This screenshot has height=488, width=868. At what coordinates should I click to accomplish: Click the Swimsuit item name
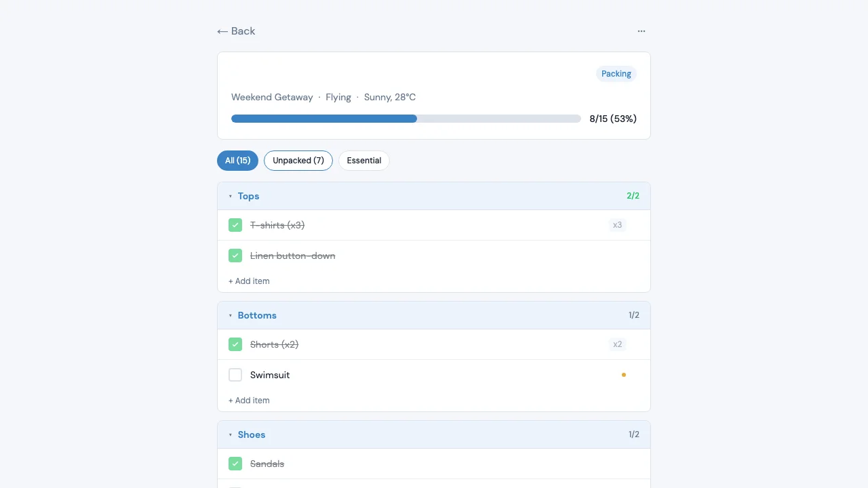(270, 375)
